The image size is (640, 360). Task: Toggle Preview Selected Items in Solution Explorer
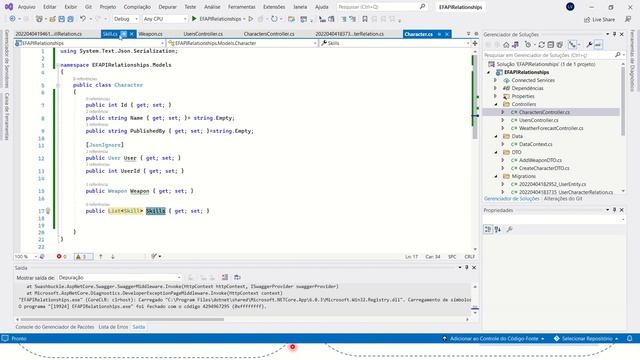pos(598,45)
